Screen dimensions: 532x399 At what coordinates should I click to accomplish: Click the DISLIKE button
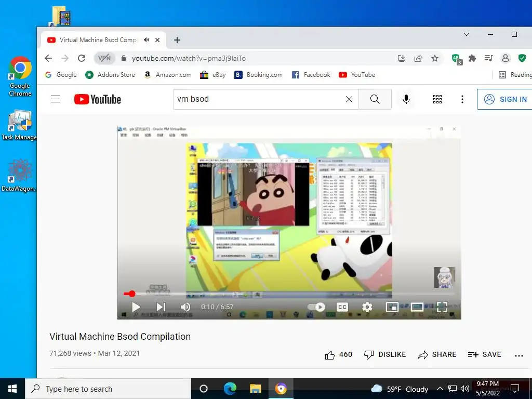pyautogui.click(x=385, y=354)
